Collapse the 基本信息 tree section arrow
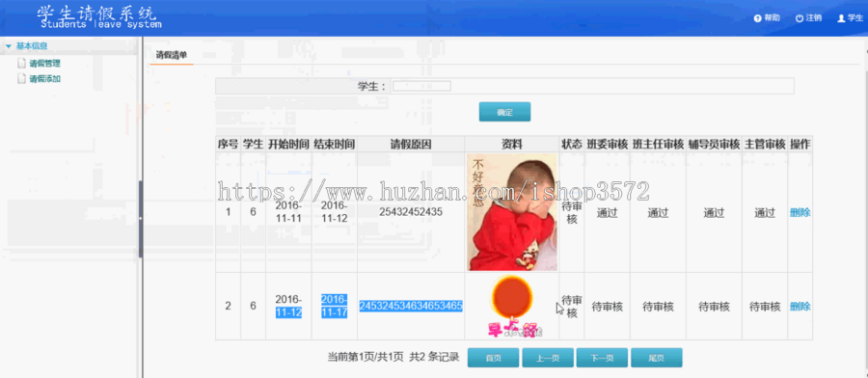Screen dimensions: 868x378 9,46
